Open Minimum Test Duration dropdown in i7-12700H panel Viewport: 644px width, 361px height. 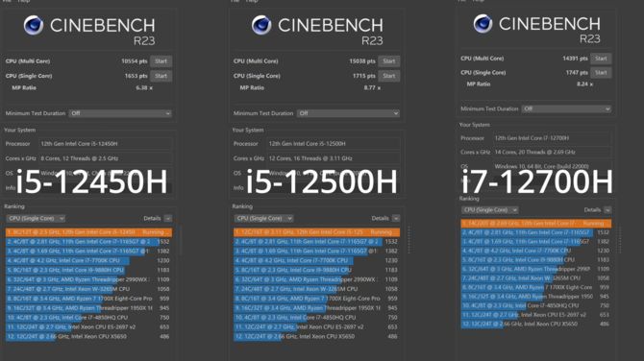point(566,108)
